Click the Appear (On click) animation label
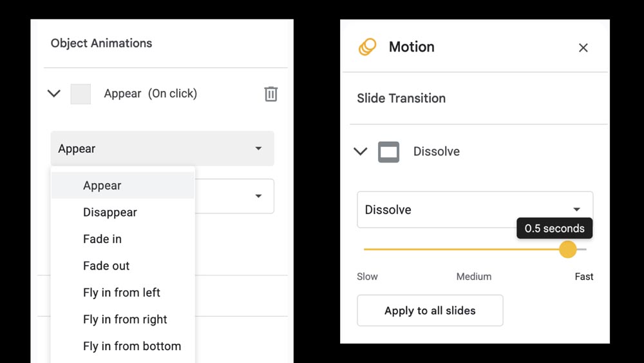 point(151,94)
